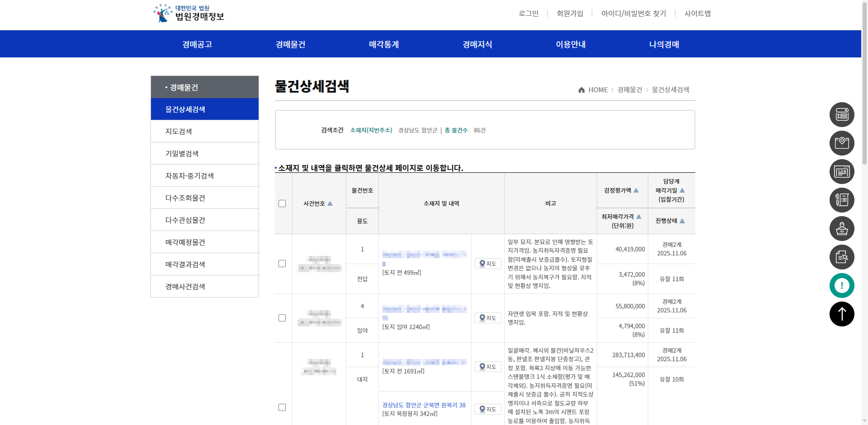This screenshot has height=425, width=868.
Task: Toggle sort order on 진행상태 column
Action: (x=683, y=221)
